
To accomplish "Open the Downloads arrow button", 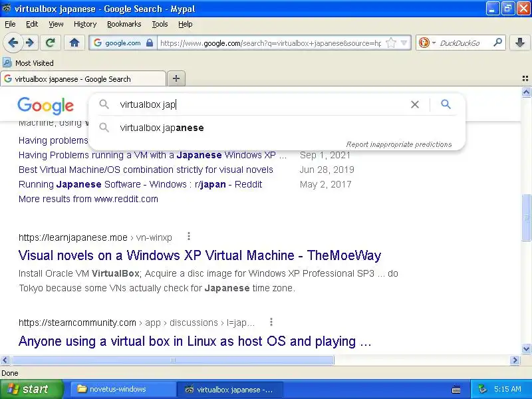I will pos(520,43).
